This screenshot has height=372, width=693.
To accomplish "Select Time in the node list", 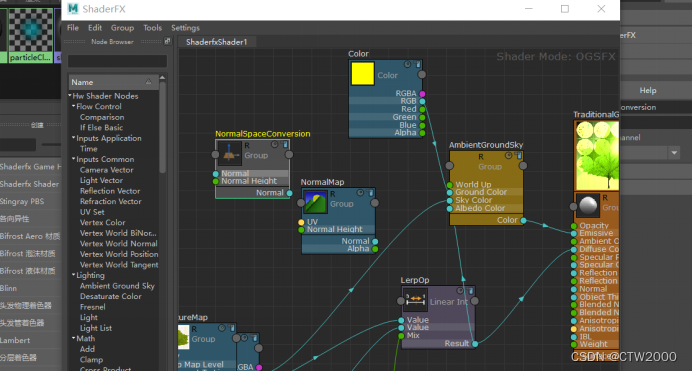I will click(88, 149).
